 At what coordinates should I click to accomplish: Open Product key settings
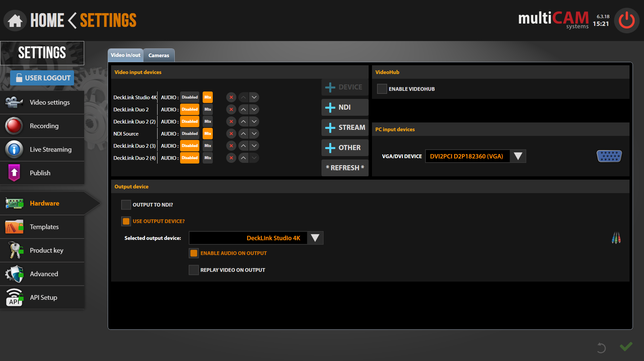pyautogui.click(x=42, y=250)
